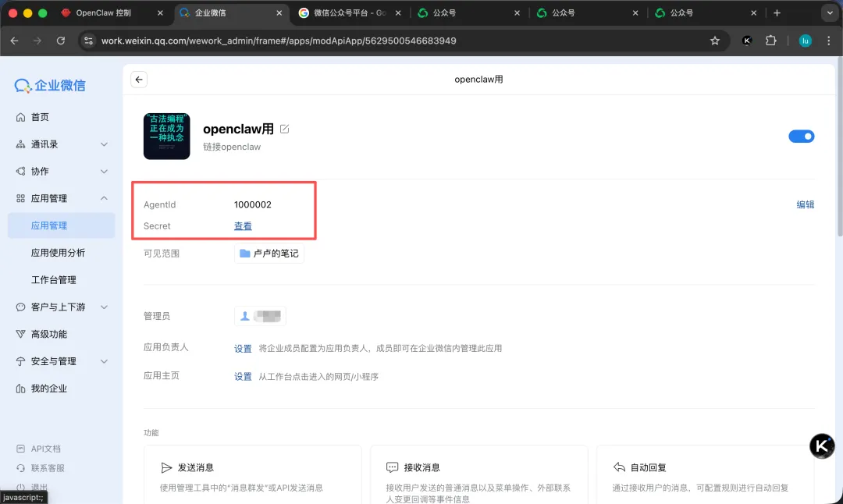Select 应用管理 submenu item

tap(62, 225)
